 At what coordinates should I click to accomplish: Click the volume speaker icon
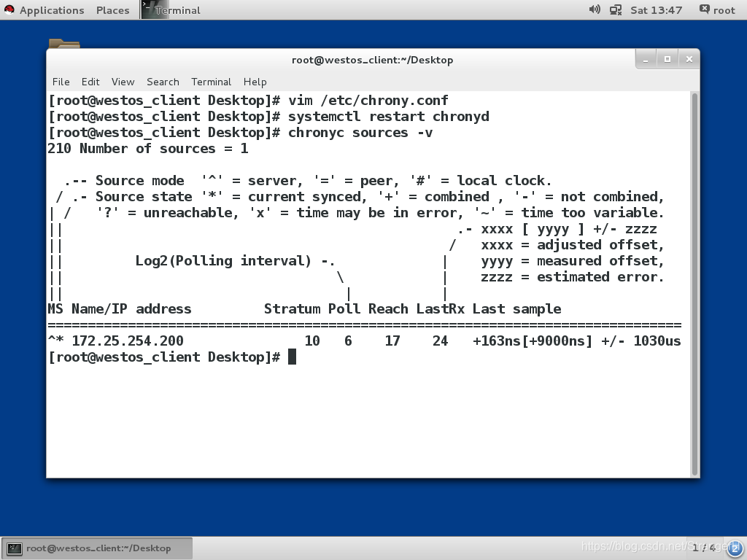pos(595,9)
